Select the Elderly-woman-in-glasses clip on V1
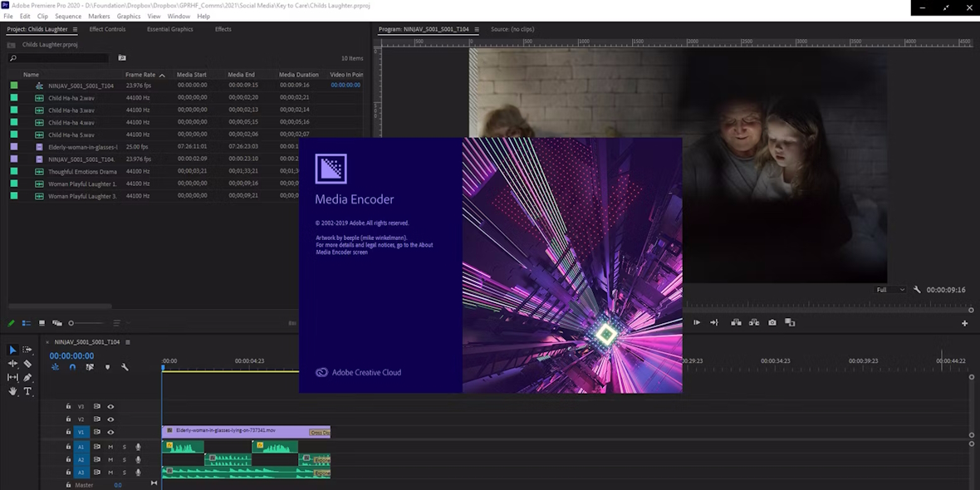Viewport: 980px width, 490px height. coord(241,432)
